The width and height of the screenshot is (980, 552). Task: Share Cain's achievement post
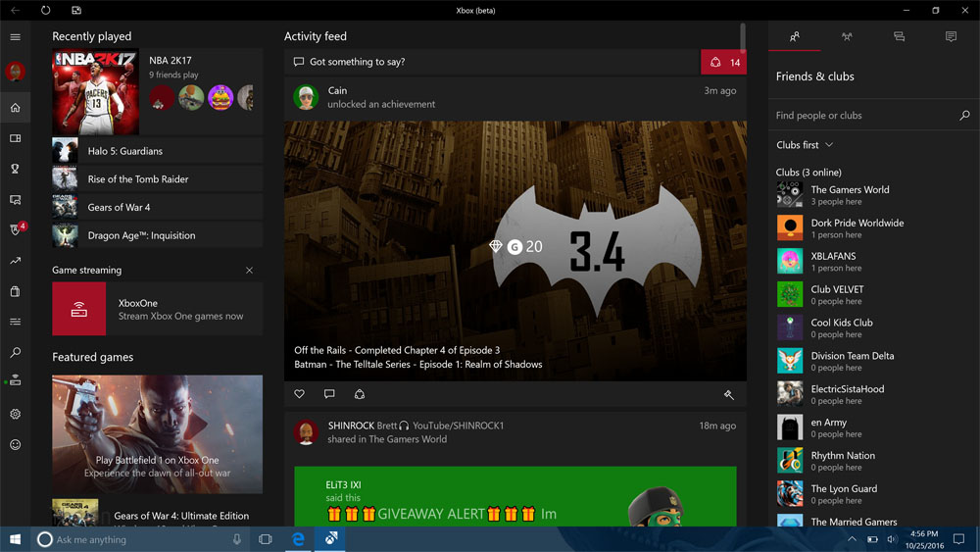(360, 394)
